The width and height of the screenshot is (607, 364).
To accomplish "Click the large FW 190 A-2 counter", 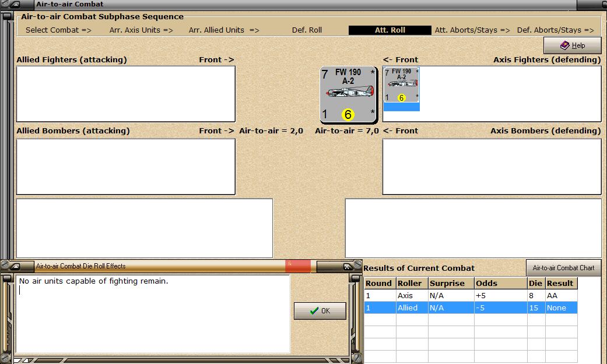I will pyautogui.click(x=349, y=94).
